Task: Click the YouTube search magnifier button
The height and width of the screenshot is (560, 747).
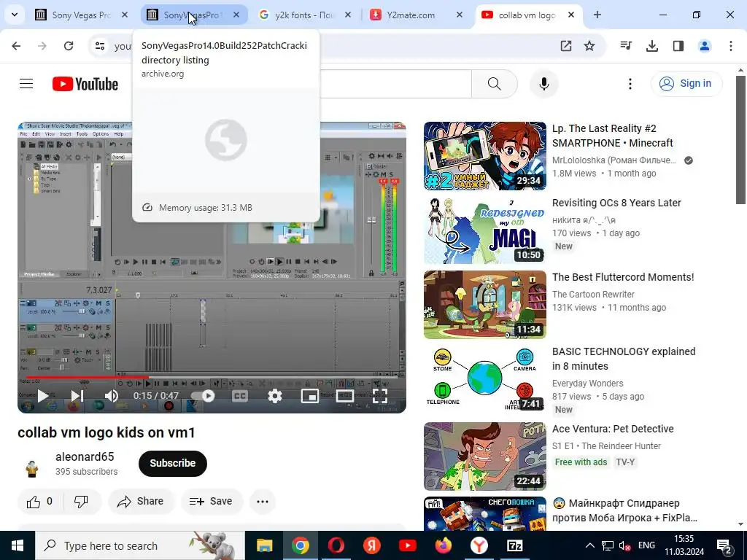Action: [494, 84]
